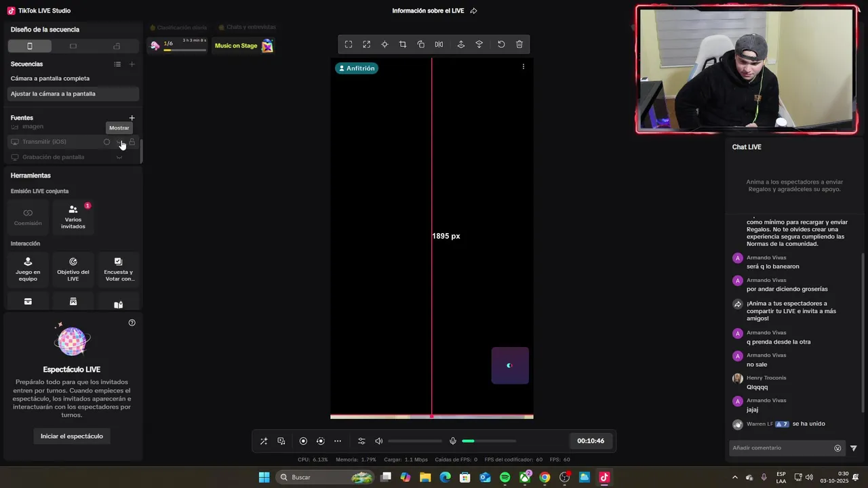Open help for Espectáculo LIVE
This screenshot has height=488, width=868.
click(x=132, y=323)
